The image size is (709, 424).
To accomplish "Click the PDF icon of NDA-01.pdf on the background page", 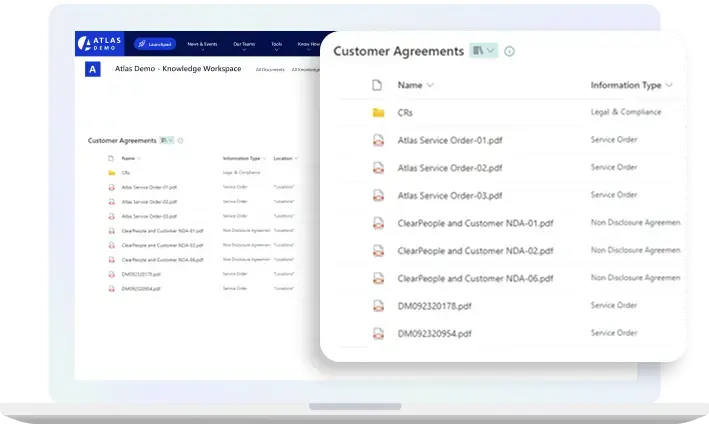I will click(x=111, y=231).
